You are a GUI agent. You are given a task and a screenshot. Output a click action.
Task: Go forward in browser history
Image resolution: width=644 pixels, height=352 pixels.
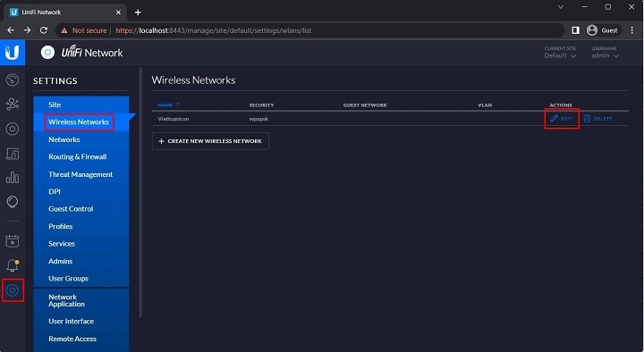point(27,30)
